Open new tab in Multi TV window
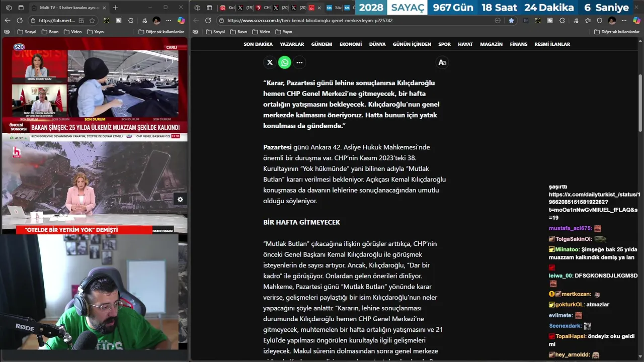 click(115, 8)
